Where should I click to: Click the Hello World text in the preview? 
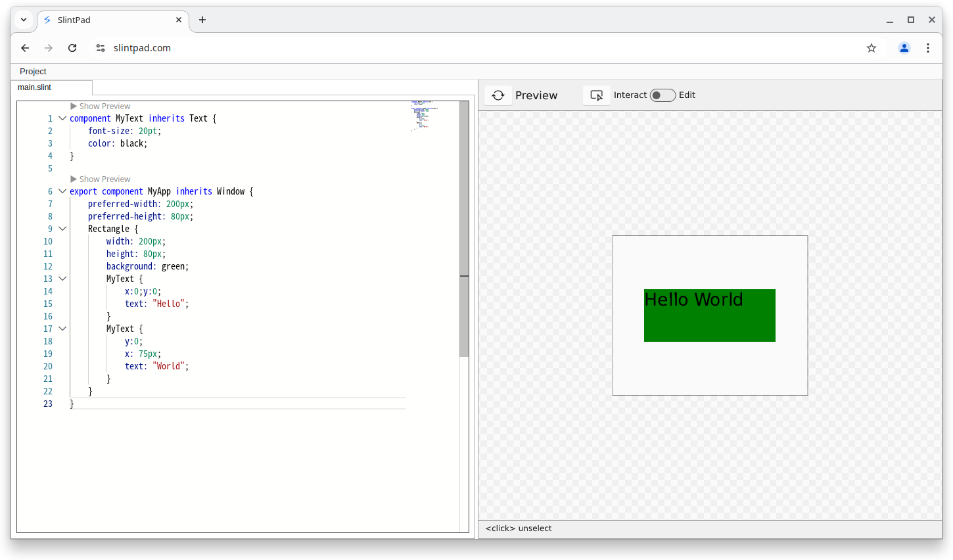693,300
